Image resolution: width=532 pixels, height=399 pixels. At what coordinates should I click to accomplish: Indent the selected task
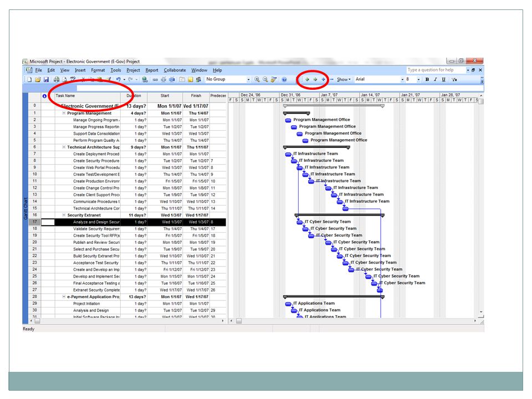(x=315, y=79)
